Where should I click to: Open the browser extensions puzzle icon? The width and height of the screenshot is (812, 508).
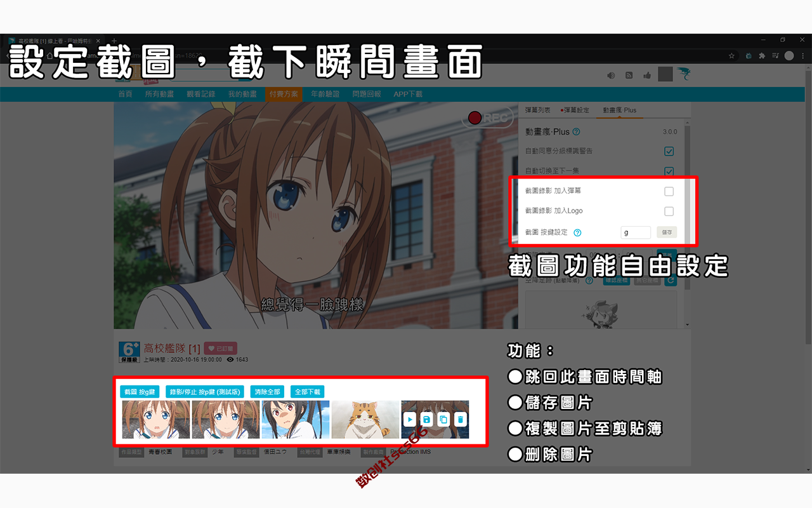pyautogui.click(x=762, y=56)
